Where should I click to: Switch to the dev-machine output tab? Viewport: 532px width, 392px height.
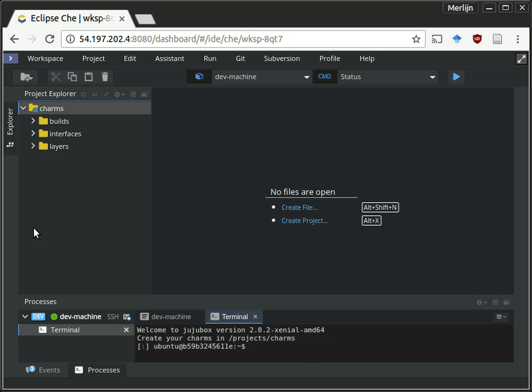(166, 317)
